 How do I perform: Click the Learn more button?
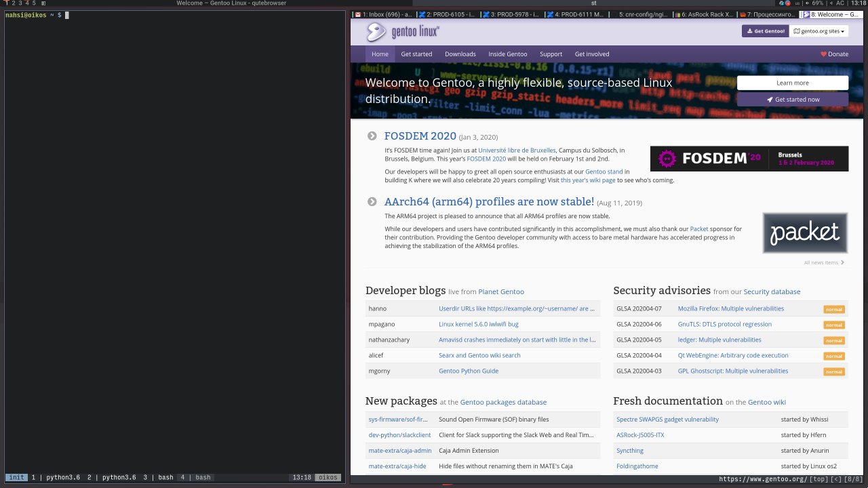click(792, 83)
